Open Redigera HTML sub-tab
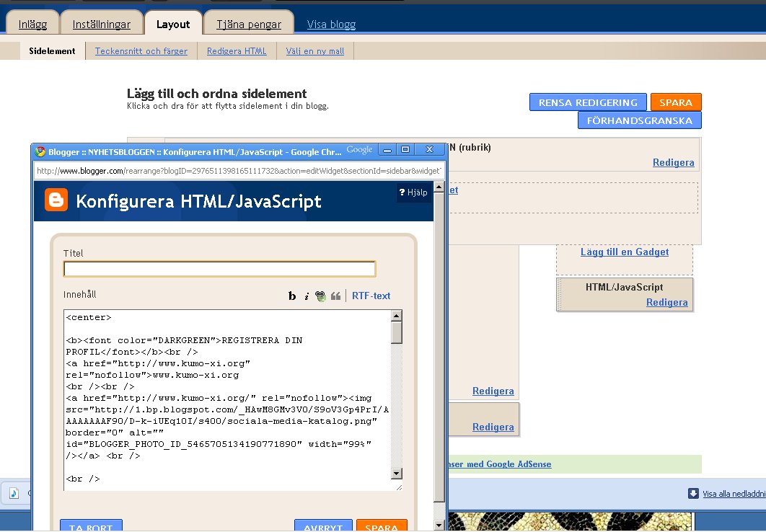 pos(237,50)
